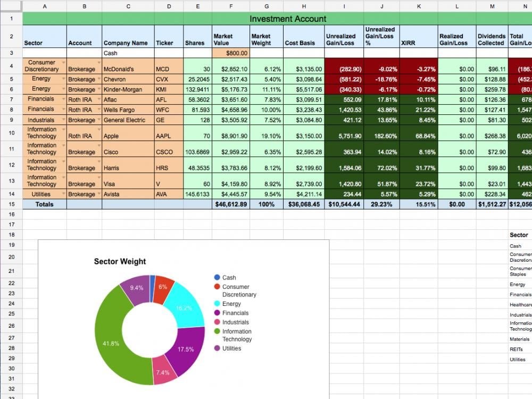Click the Materials entry in the side sector list

click(519, 339)
